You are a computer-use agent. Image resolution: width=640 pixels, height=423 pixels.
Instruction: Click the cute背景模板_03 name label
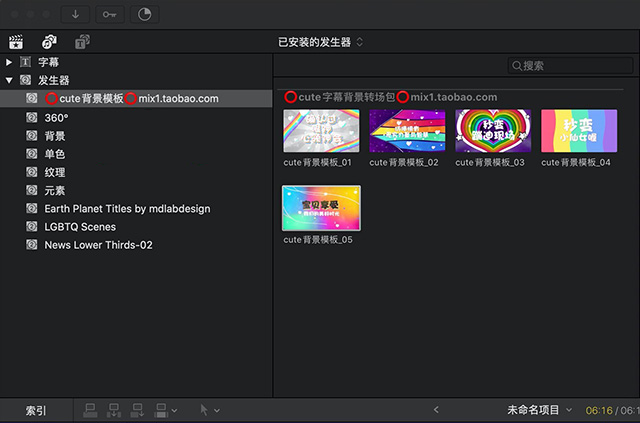point(490,163)
